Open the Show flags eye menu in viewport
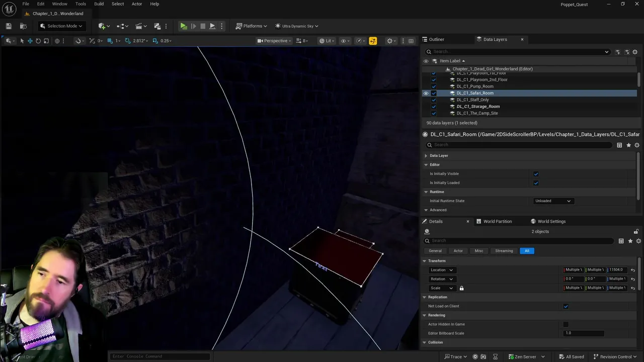This screenshot has height=362, width=644. [x=345, y=41]
